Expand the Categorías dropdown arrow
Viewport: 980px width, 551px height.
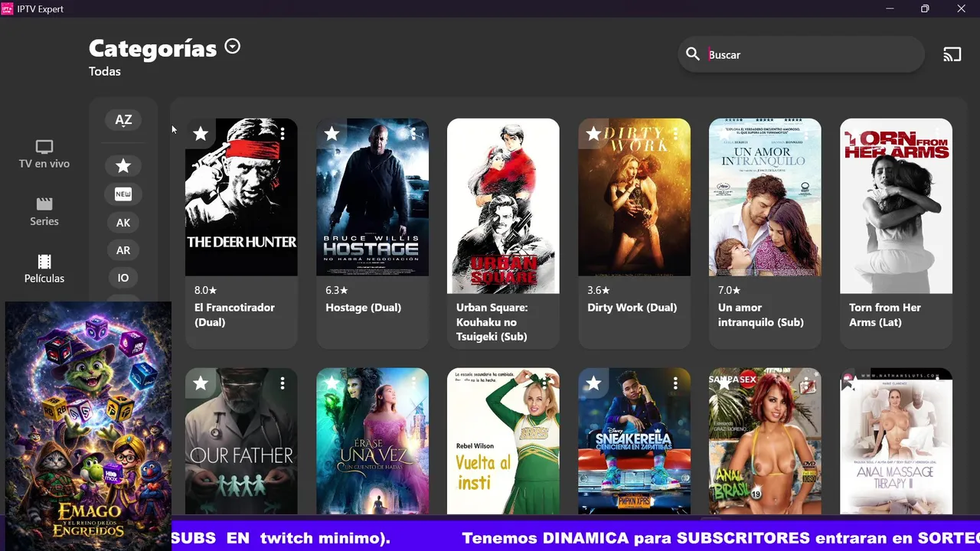(233, 47)
